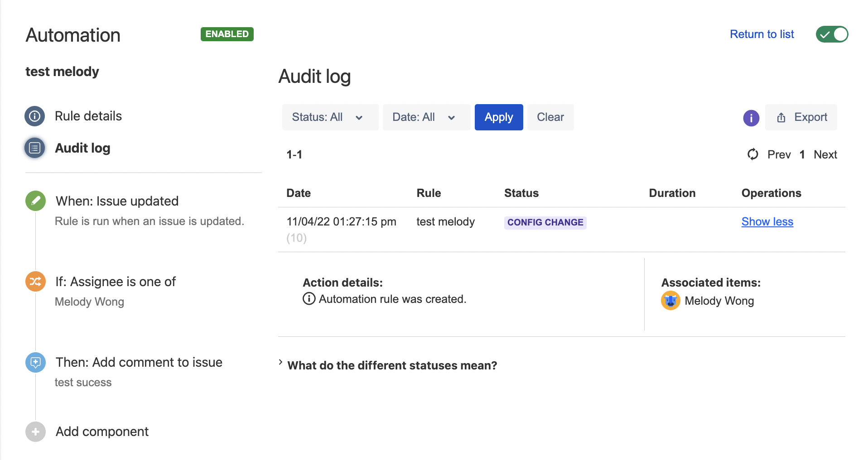
Task: Click Melody Wong's avatar in Associated items
Action: [670, 301]
